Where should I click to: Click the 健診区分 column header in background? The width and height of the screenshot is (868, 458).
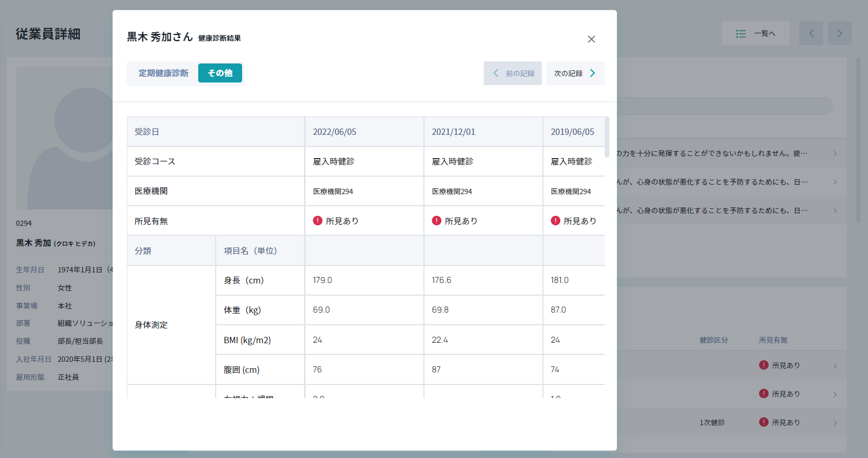pyautogui.click(x=714, y=340)
